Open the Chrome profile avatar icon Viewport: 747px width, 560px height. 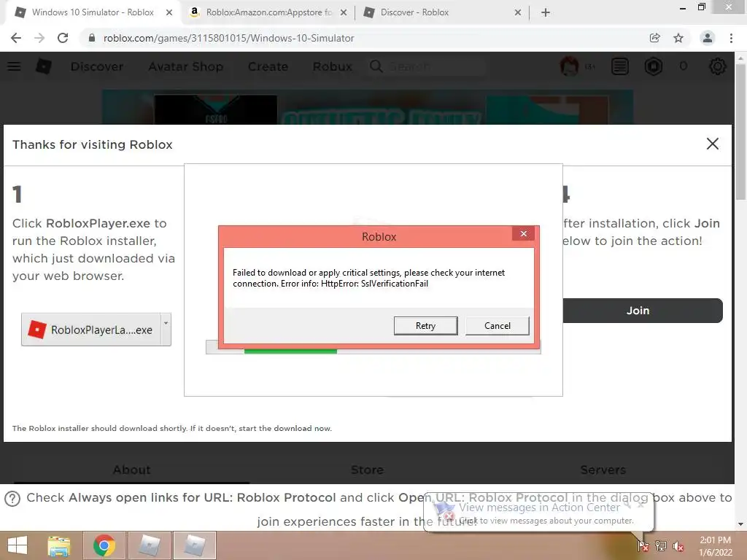708,38
